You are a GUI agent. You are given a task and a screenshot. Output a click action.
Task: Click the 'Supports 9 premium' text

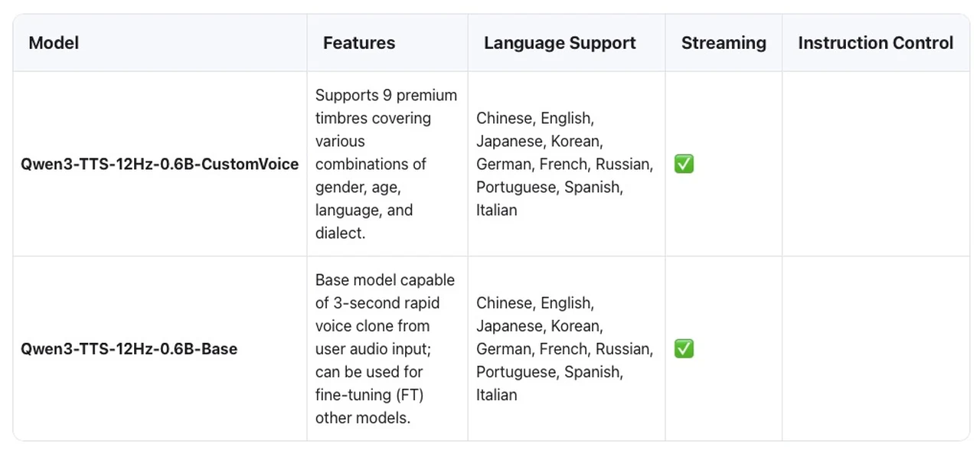pyautogui.click(x=386, y=95)
